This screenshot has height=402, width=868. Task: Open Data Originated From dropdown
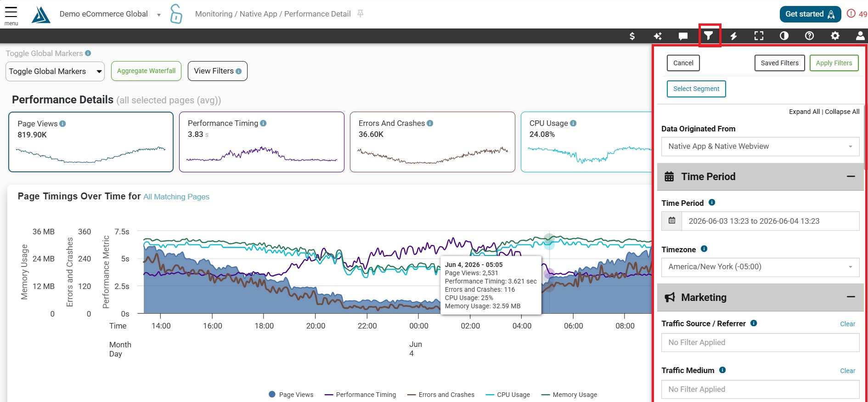click(x=760, y=147)
